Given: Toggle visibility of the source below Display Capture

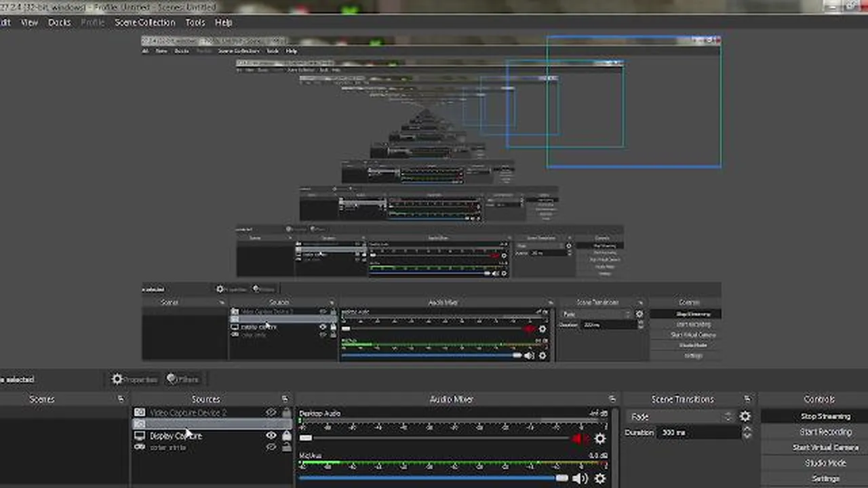Looking at the screenshot, I should (271, 447).
